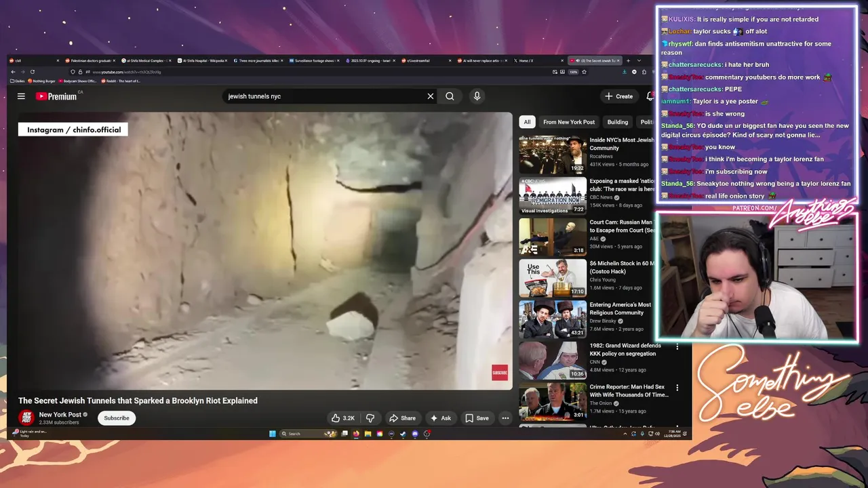Clear the search box with X

click(x=430, y=96)
